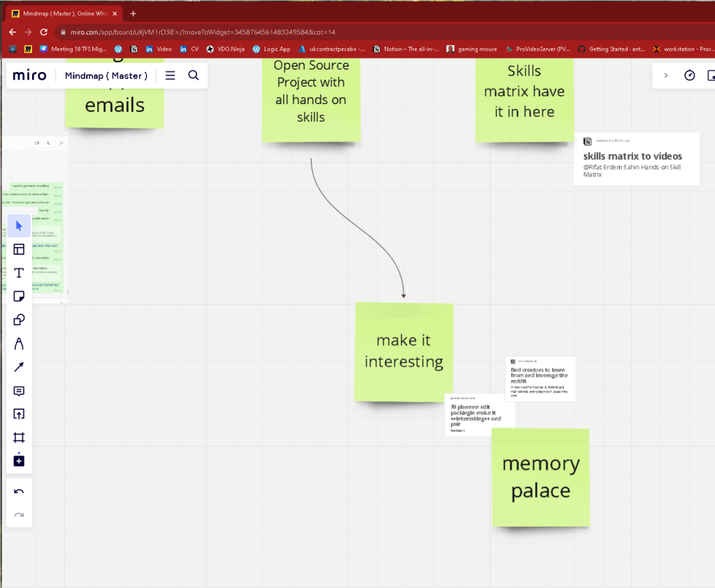Open the templates tool
Viewport: 715px width, 588px height.
pyautogui.click(x=19, y=249)
